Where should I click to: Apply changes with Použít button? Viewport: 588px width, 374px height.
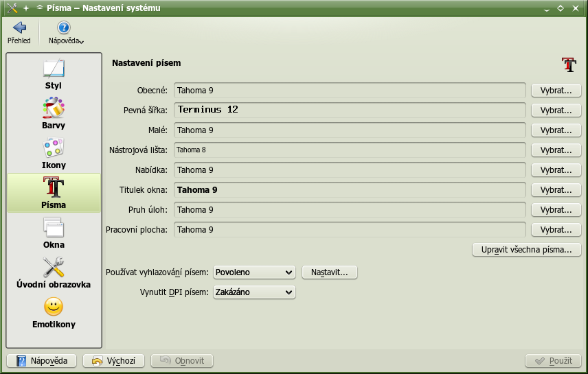553,361
